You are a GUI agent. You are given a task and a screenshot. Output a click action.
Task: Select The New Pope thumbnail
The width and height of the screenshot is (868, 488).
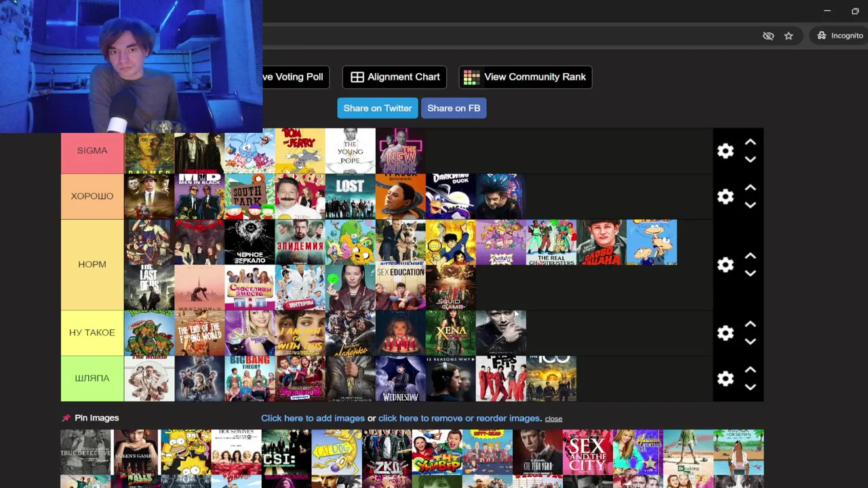(400, 151)
